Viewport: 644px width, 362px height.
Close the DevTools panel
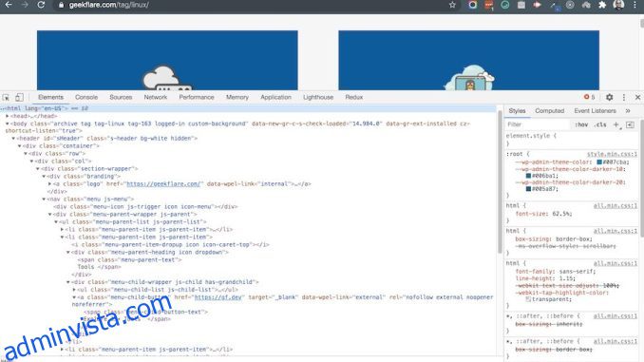[x=638, y=97]
